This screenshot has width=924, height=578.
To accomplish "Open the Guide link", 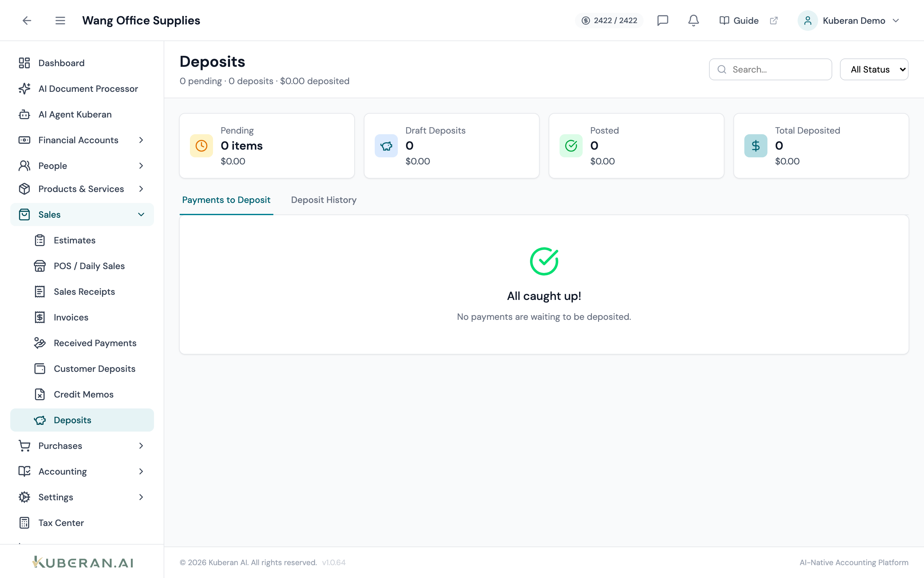I will coord(739,21).
